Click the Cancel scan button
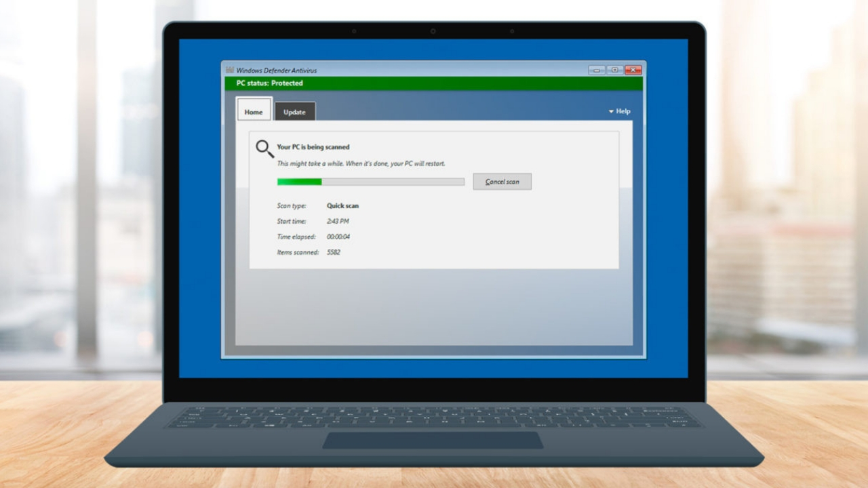The height and width of the screenshot is (488, 868). pyautogui.click(x=502, y=182)
